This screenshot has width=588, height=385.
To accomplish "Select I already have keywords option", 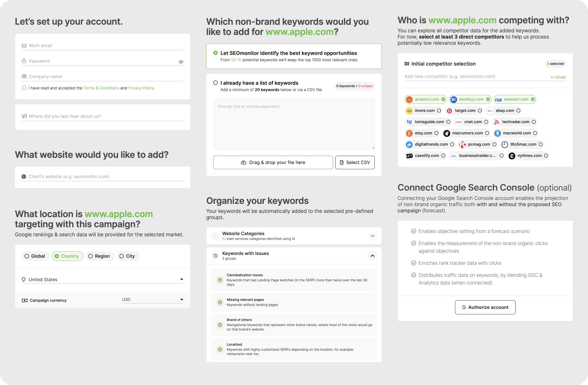I will (215, 83).
